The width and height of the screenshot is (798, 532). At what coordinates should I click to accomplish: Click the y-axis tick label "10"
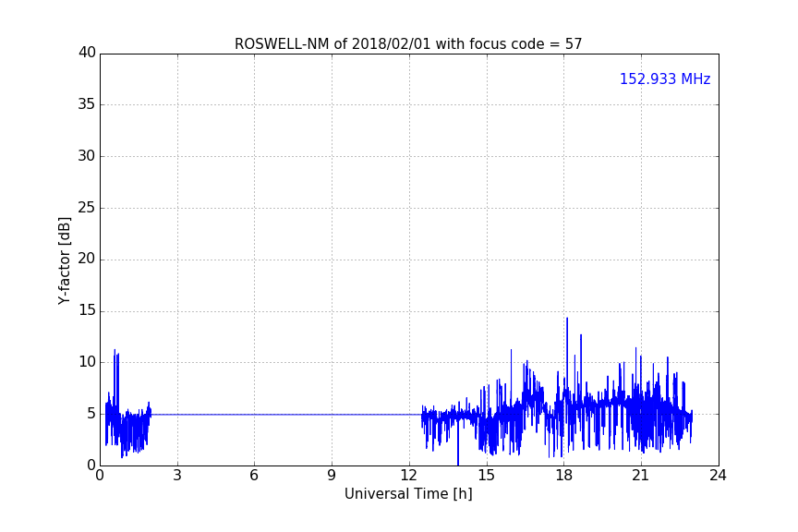(x=87, y=362)
